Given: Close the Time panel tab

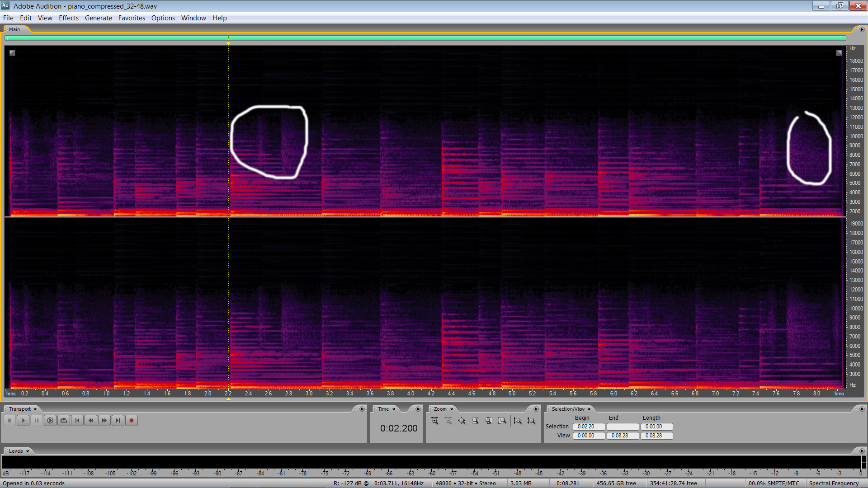Looking at the screenshot, I should [x=394, y=409].
